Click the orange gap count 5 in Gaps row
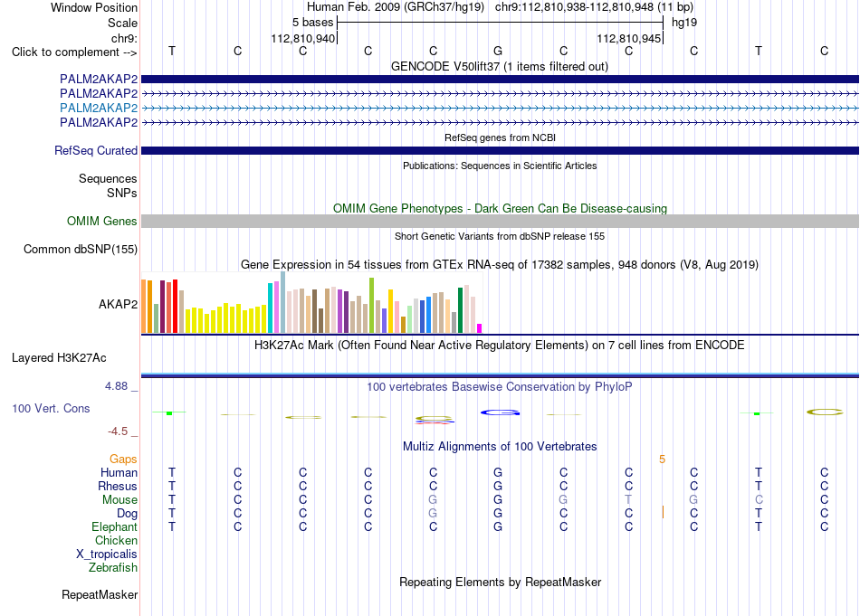This screenshot has width=860, height=616. point(662,460)
